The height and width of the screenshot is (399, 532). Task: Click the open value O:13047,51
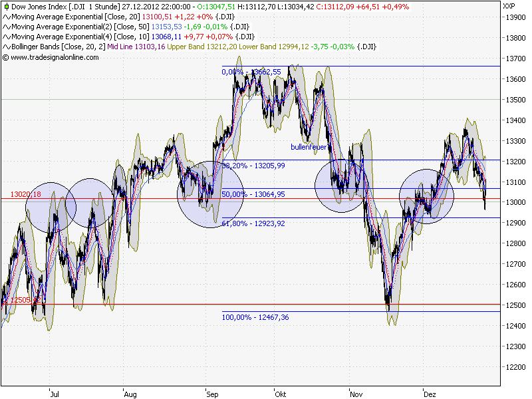click(x=216, y=7)
